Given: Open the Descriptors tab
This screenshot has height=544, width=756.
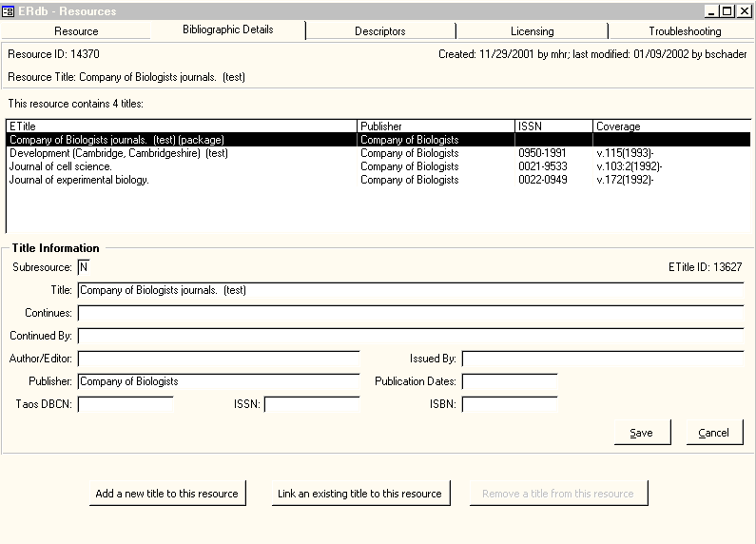Looking at the screenshot, I should pos(379,31).
